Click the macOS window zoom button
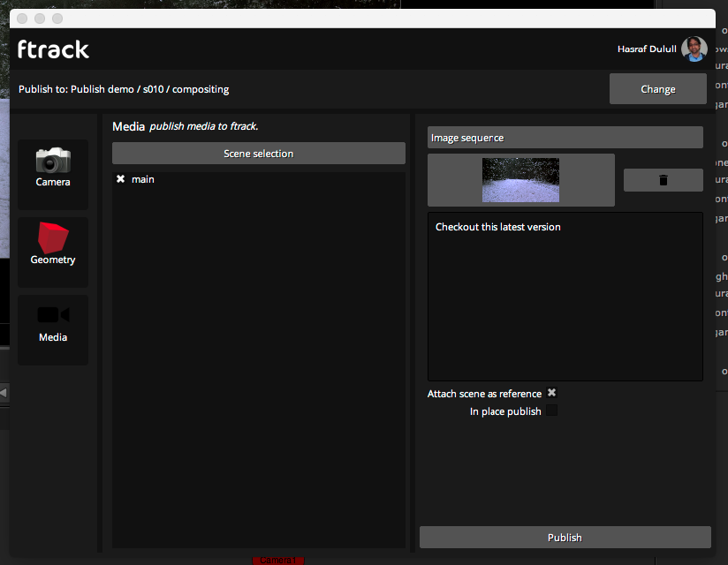The width and height of the screenshot is (728, 565). click(57, 19)
